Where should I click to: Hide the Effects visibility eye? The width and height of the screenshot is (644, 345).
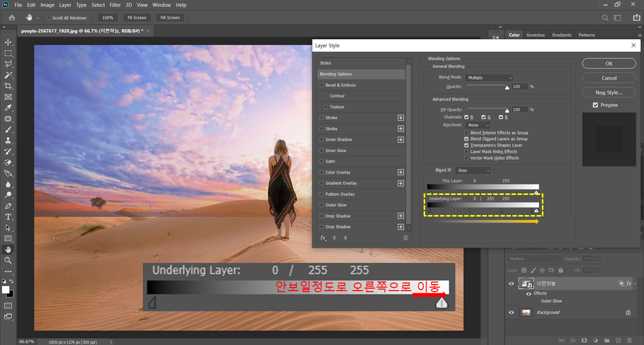[x=529, y=294]
